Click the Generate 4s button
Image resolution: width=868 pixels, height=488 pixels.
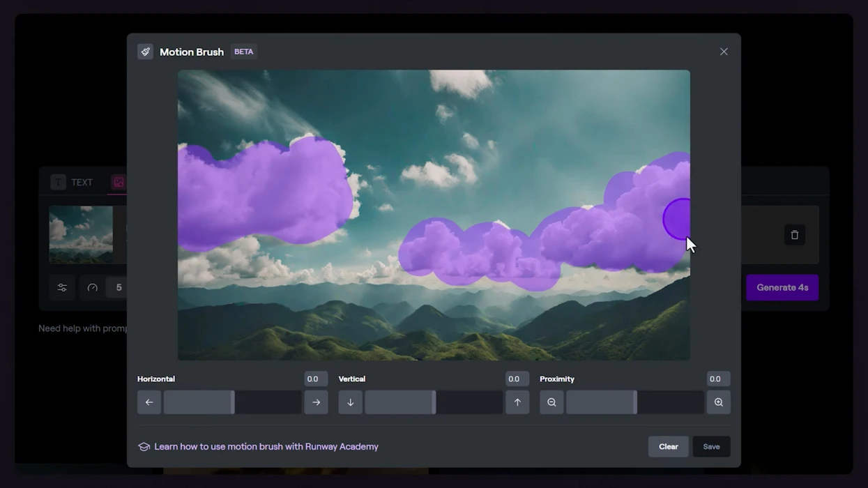coord(782,287)
